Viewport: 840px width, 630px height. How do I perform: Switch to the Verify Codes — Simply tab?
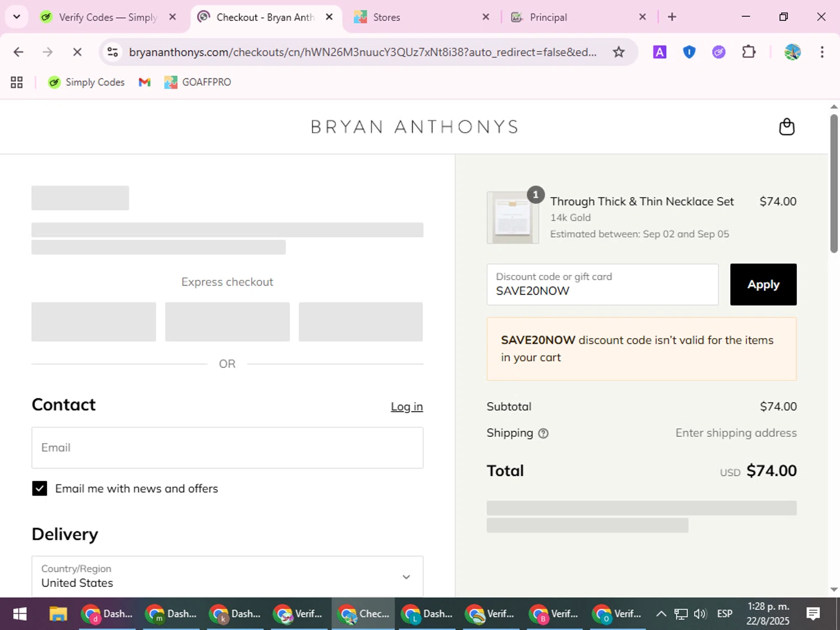coord(108,17)
